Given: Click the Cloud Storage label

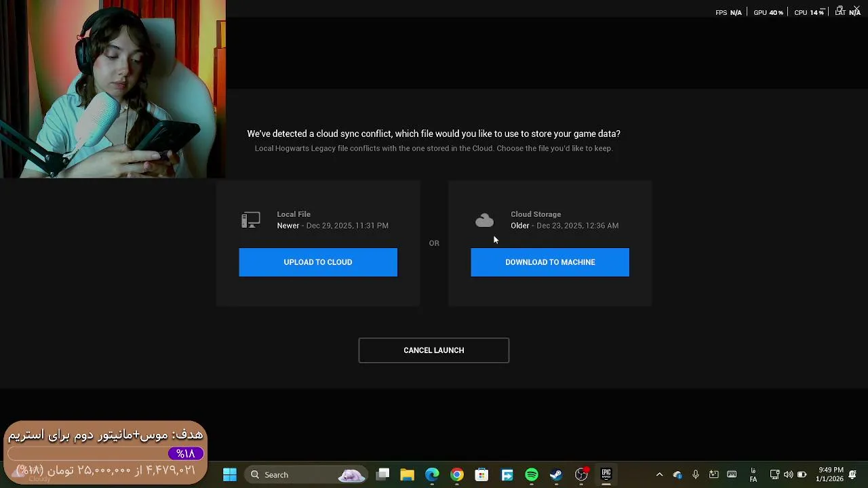Looking at the screenshot, I should tap(536, 214).
